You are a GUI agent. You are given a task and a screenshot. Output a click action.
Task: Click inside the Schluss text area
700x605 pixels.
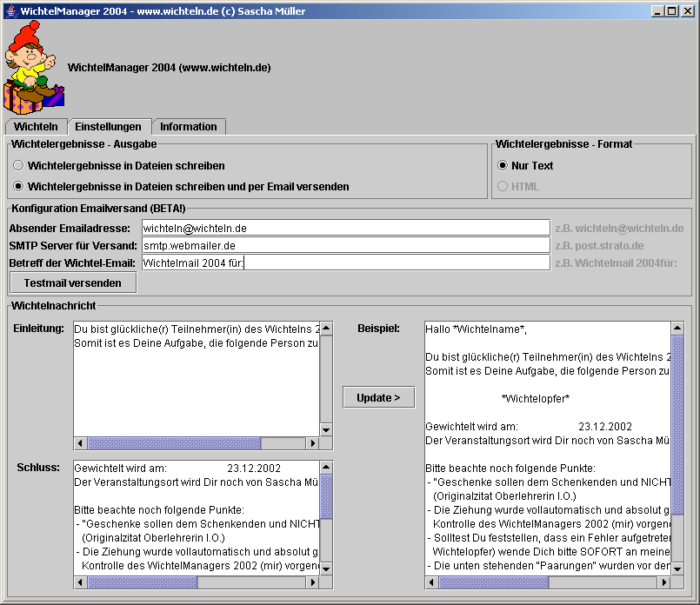point(197,517)
